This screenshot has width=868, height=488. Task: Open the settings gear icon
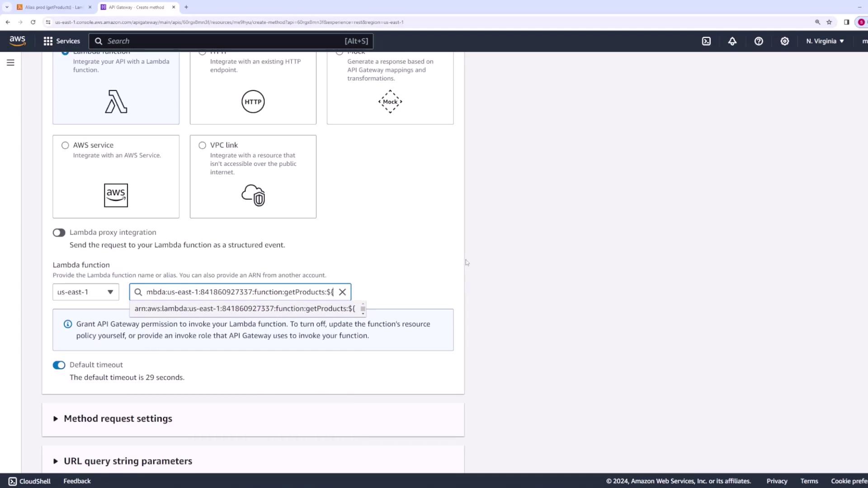point(785,41)
